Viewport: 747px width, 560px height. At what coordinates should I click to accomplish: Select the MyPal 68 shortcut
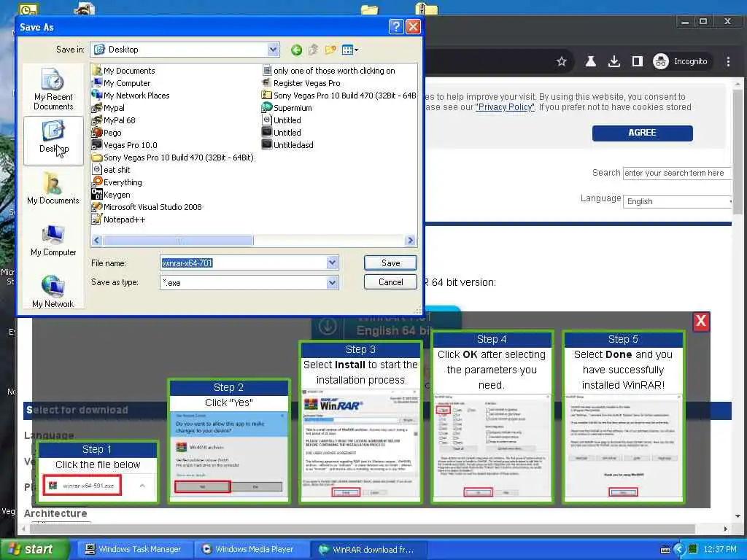115,120
